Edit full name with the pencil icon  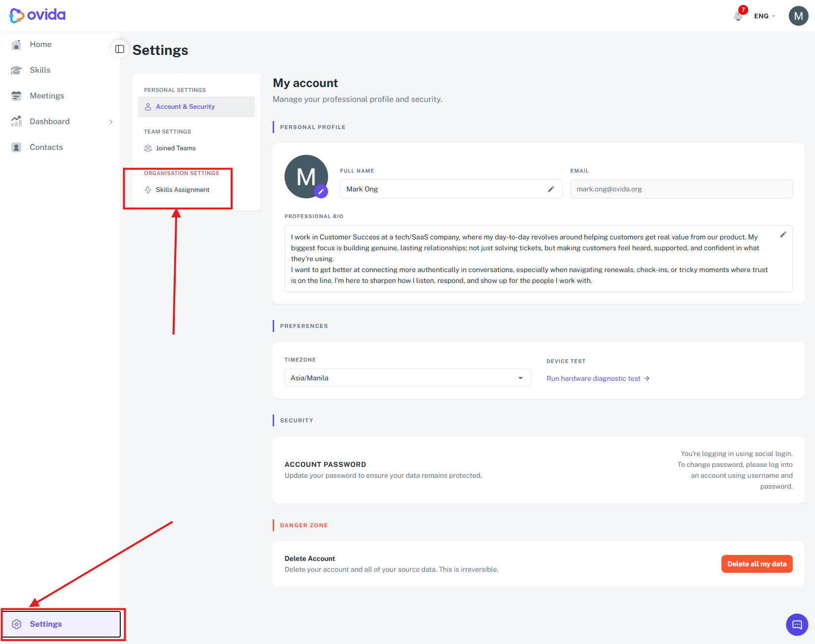551,189
